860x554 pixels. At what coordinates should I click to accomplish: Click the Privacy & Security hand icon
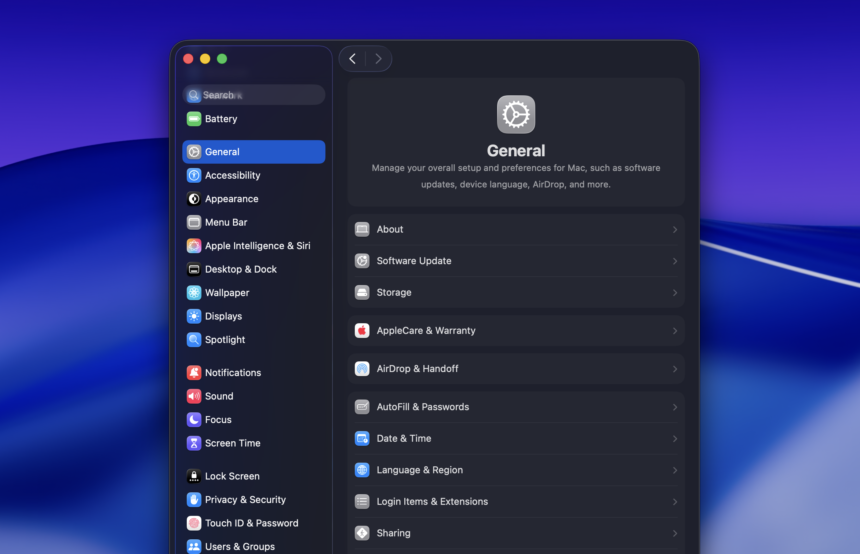point(194,500)
